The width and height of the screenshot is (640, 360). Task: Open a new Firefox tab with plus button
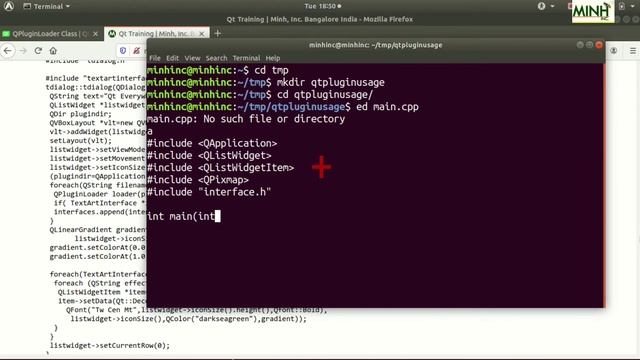218,33
